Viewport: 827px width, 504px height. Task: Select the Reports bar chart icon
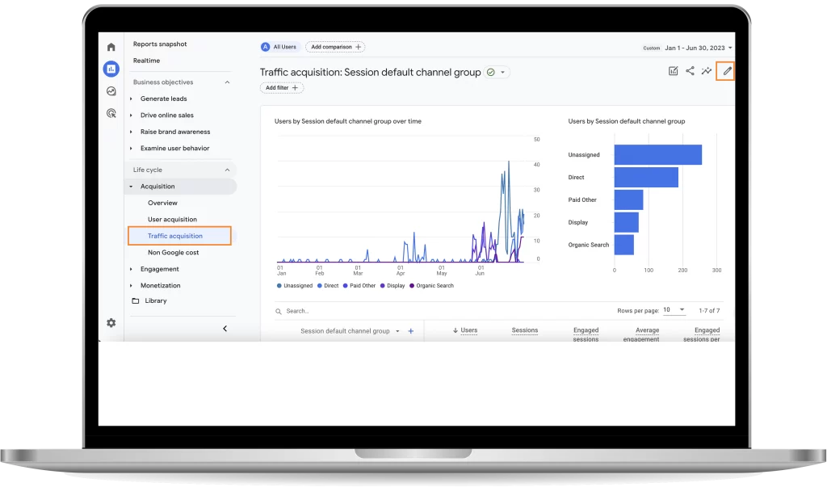click(111, 69)
